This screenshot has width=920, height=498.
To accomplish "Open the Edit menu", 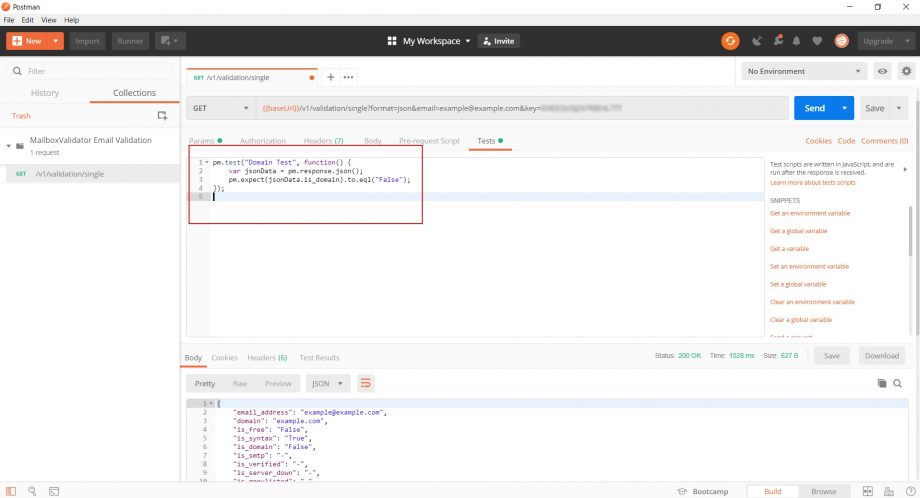I will (x=28, y=20).
